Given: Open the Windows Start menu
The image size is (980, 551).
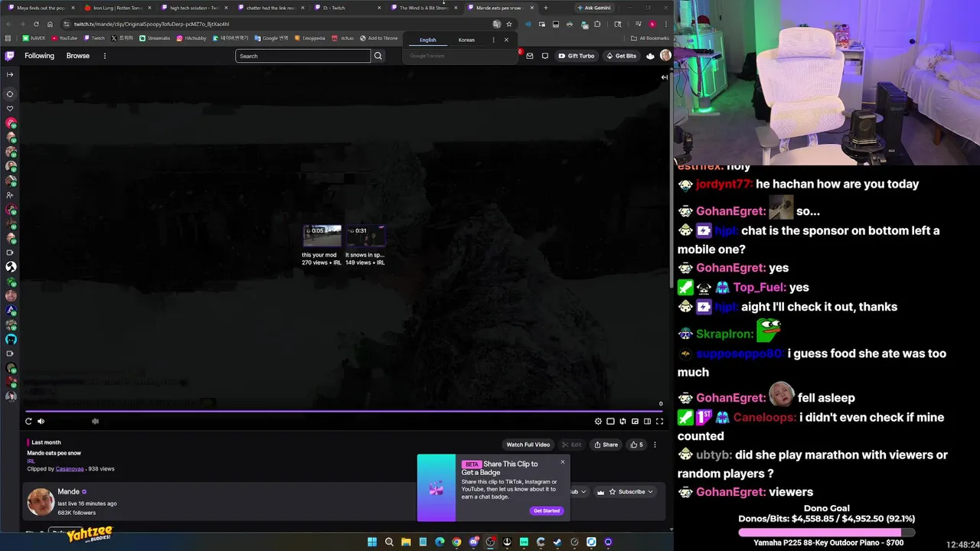Looking at the screenshot, I should click(372, 542).
